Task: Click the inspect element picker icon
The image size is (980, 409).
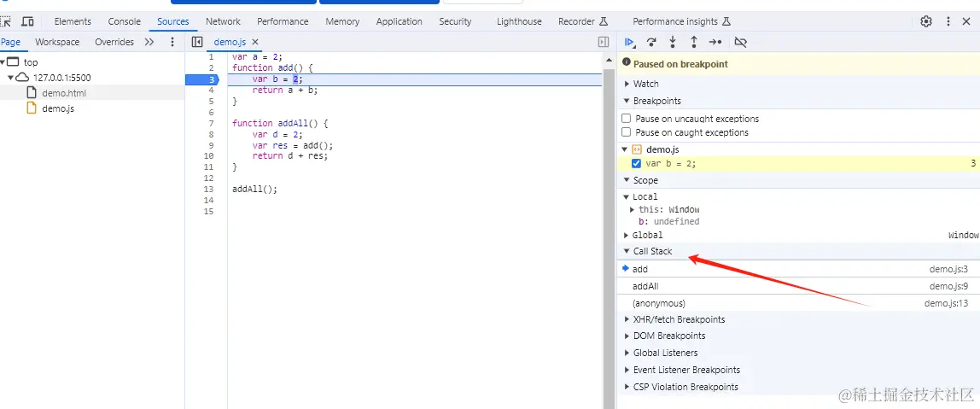Action: (x=5, y=21)
